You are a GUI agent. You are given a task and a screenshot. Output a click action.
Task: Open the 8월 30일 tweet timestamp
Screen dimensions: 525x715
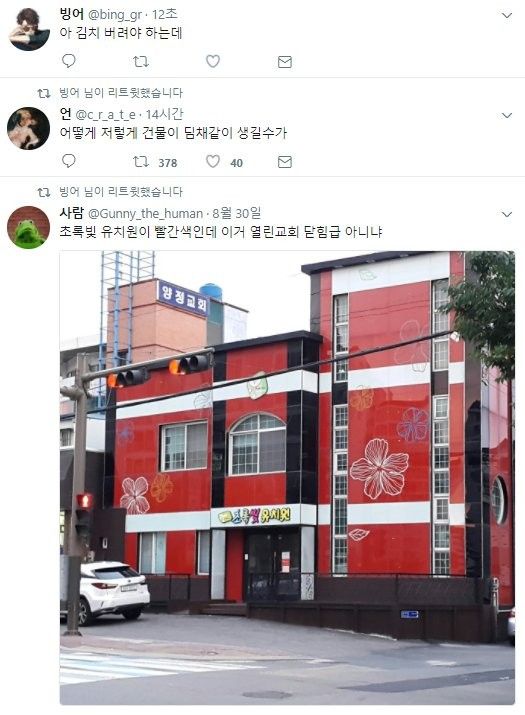pyautogui.click(x=236, y=213)
